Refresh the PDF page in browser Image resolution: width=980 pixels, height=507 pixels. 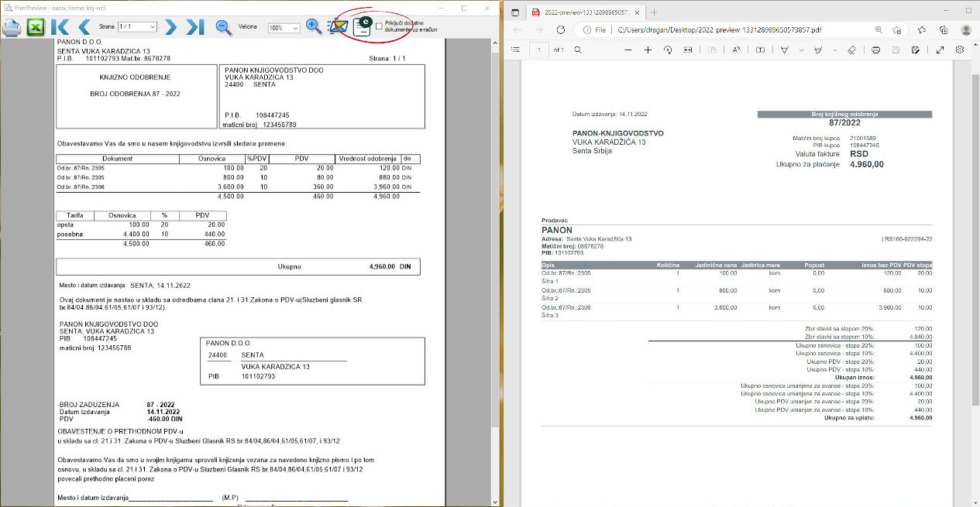click(560, 29)
